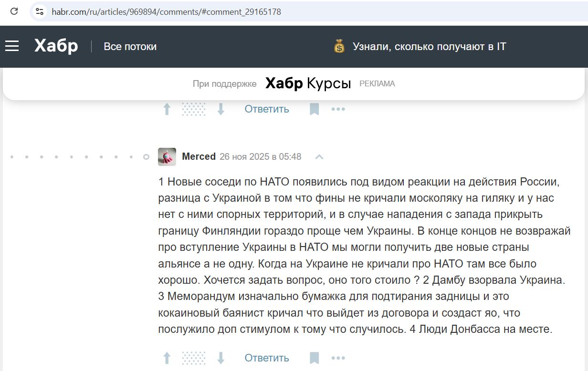Open the Все потоки section
Screen dimensions: 588x371
130,46
